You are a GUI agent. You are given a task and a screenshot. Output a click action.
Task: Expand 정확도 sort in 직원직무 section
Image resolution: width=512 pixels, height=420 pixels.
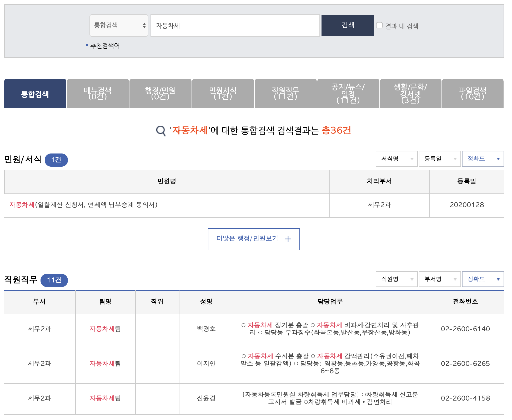click(483, 279)
